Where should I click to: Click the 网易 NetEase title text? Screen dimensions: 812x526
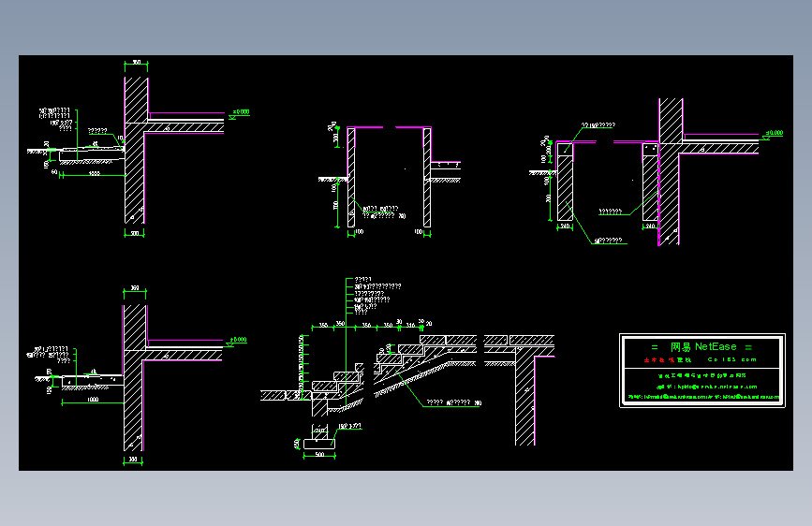pos(703,347)
